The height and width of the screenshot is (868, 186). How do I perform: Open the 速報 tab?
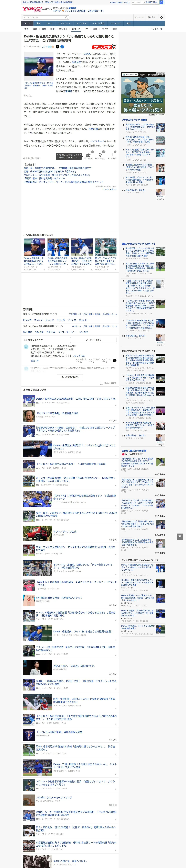tap(38, 24)
